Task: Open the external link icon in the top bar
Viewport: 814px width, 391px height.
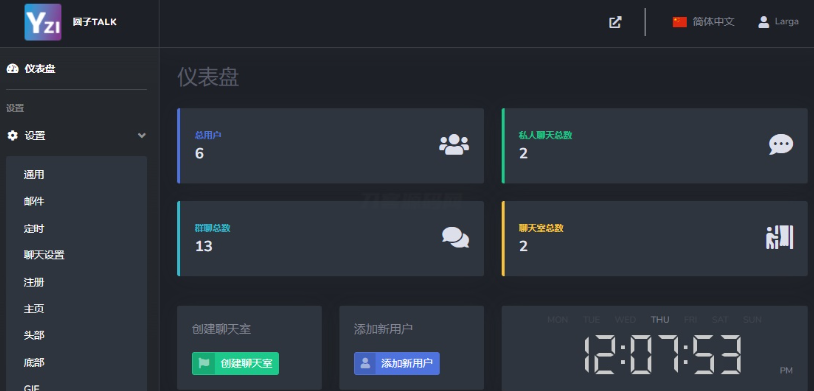Action: [615, 22]
